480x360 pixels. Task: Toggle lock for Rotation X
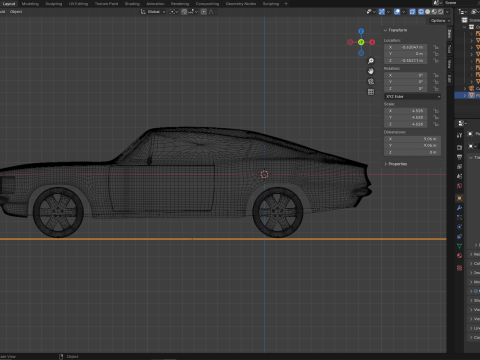point(436,75)
